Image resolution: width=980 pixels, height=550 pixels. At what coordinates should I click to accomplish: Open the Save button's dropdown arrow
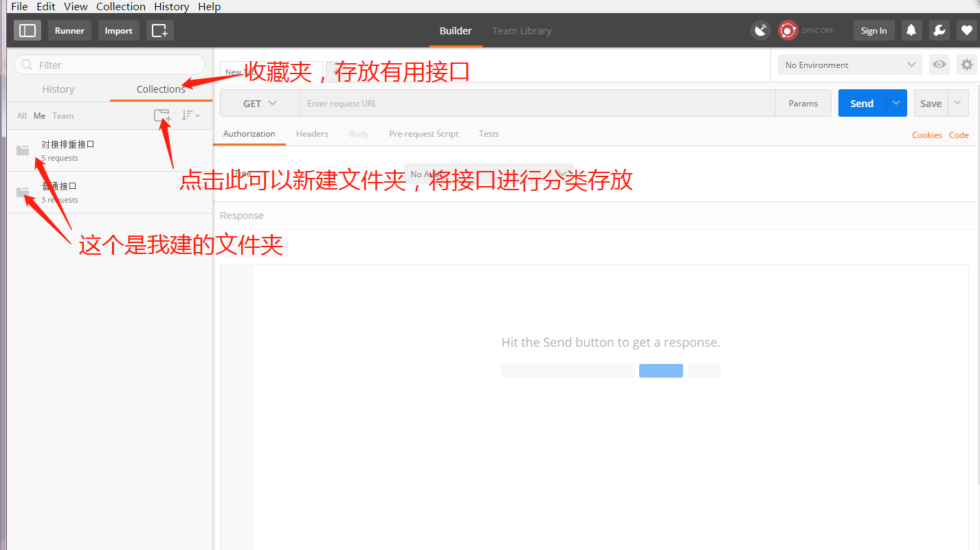coord(959,103)
